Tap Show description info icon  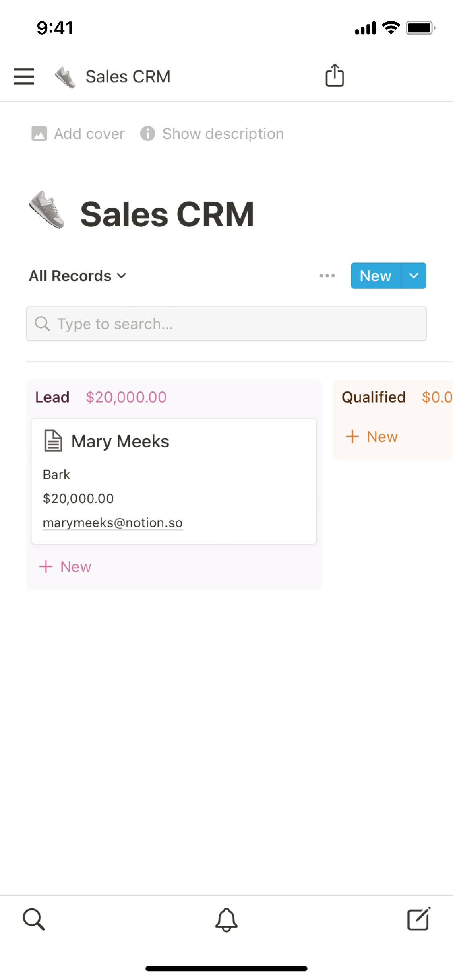(147, 134)
